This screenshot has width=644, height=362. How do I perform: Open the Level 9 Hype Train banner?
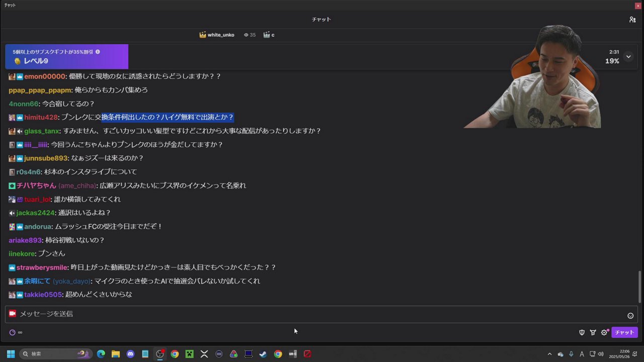66,56
